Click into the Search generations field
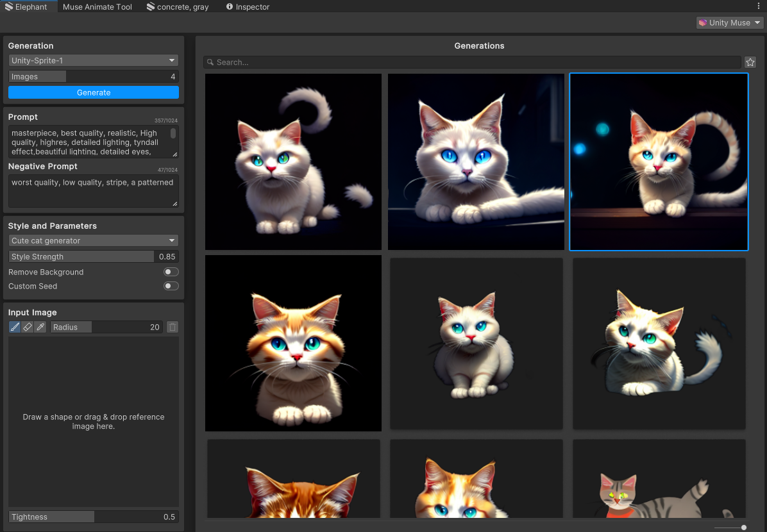 click(x=472, y=62)
